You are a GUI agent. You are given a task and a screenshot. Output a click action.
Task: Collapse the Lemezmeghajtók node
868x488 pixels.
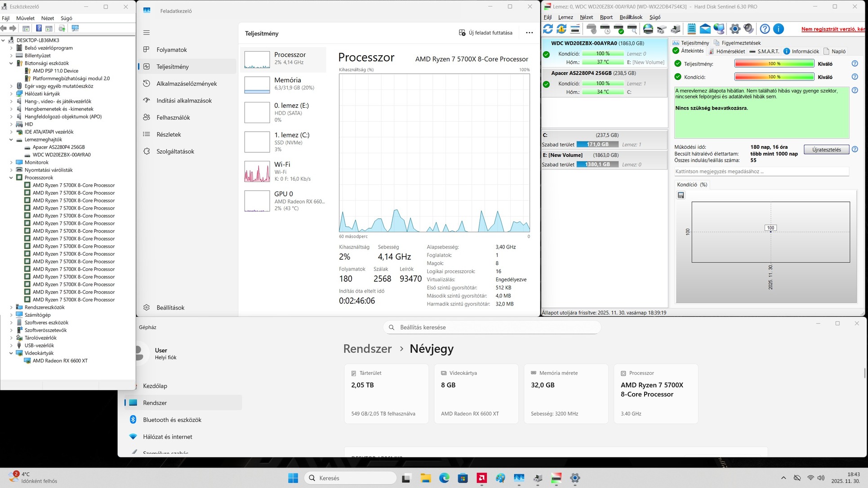[11, 140]
